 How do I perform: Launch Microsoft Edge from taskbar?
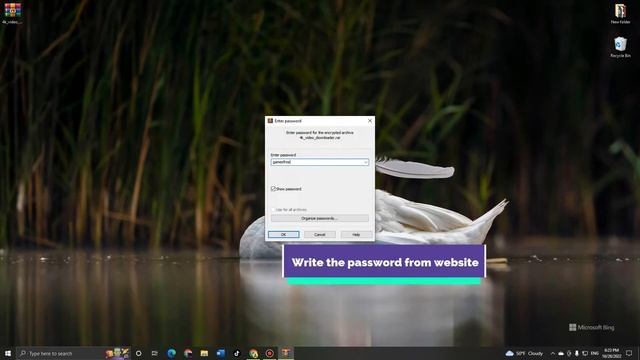click(x=171, y=353)
